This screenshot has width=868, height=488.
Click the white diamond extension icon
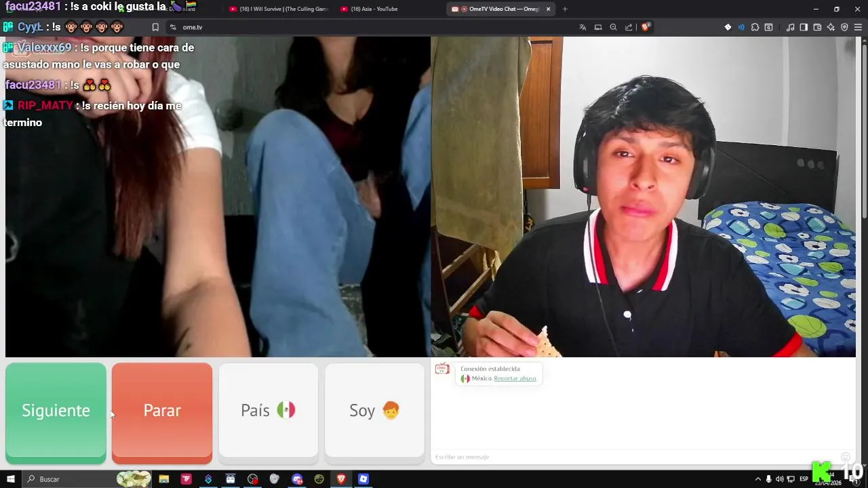[728, 27]
